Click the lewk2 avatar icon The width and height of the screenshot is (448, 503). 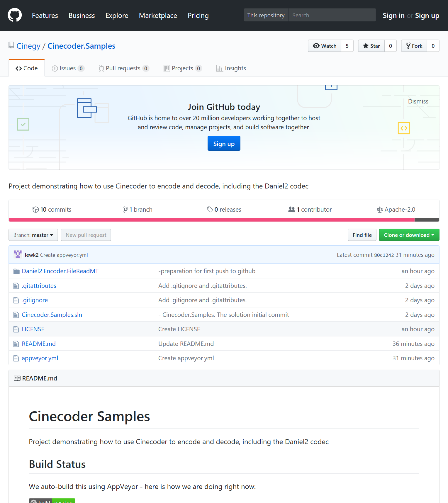point(18,254)
